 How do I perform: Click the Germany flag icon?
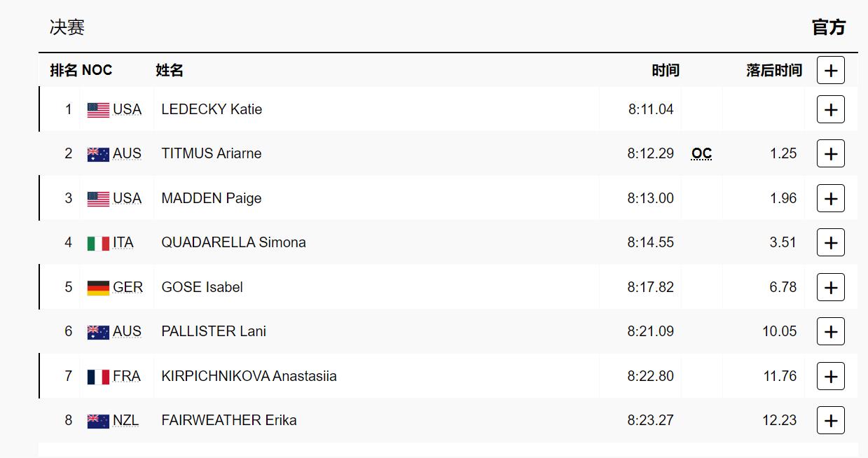click(98, 288)
